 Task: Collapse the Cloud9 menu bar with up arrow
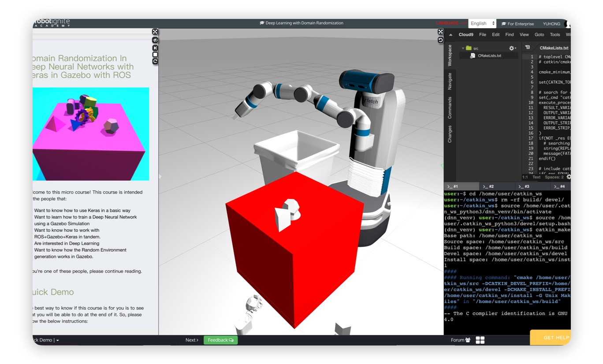click(x=450, y=35)
